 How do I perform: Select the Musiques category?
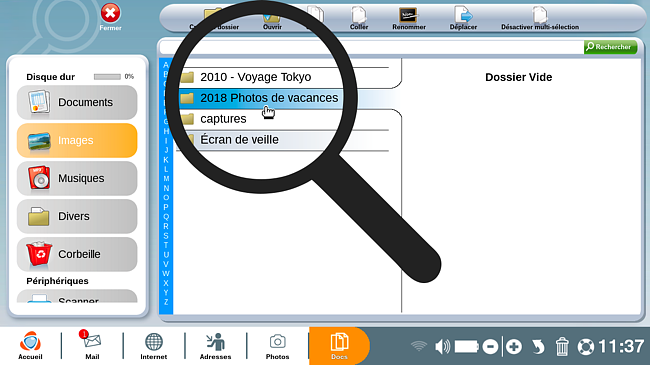[x=77, y=178]
